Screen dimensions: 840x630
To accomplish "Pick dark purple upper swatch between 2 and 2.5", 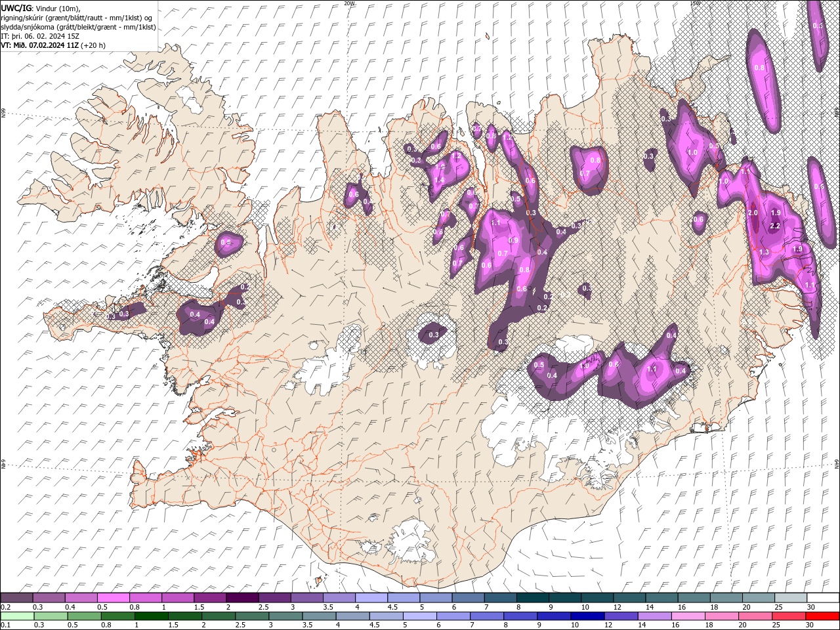I will click(x=243, y=598).
